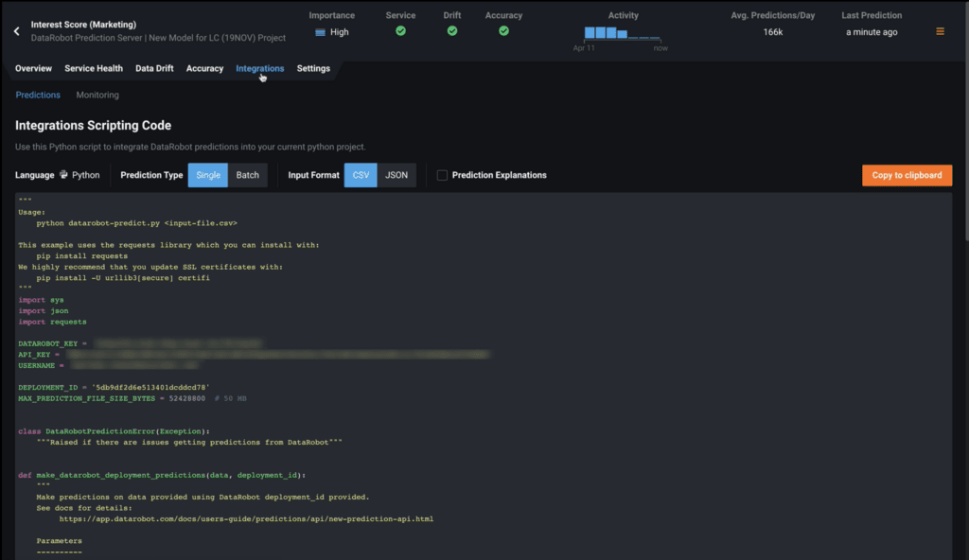This screenshot has height=560, width=969.
Task: Click the Python language icon
Action: tap(63, 175)
